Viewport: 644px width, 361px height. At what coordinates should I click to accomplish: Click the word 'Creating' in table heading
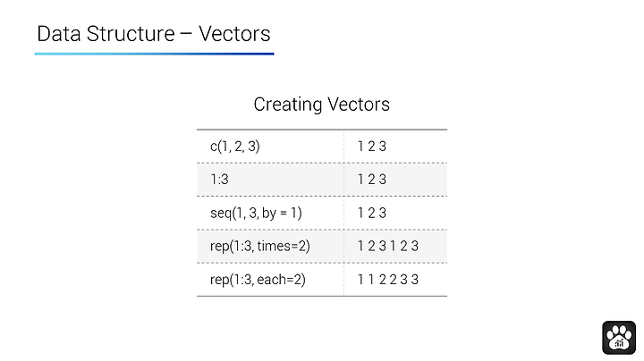(287, 105)
